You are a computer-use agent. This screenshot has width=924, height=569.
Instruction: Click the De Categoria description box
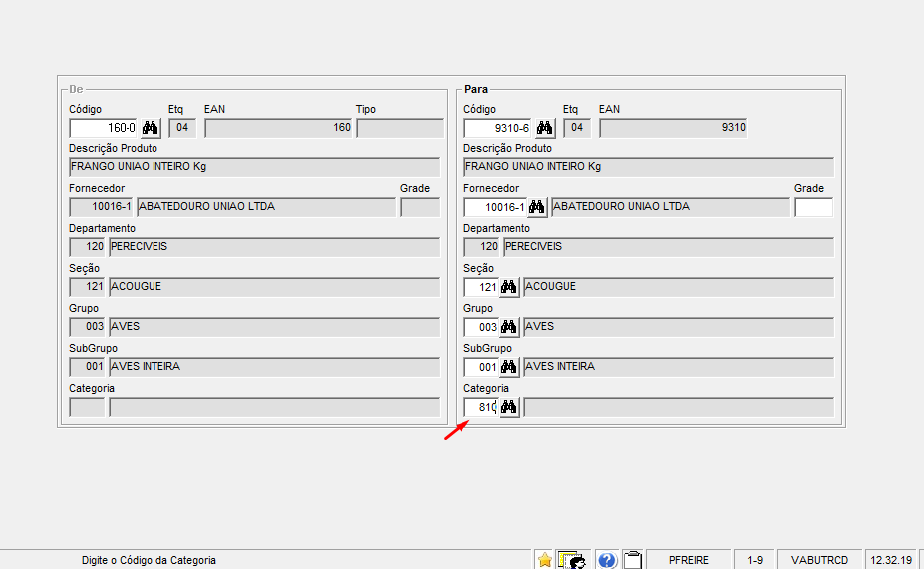pos(274,407)
